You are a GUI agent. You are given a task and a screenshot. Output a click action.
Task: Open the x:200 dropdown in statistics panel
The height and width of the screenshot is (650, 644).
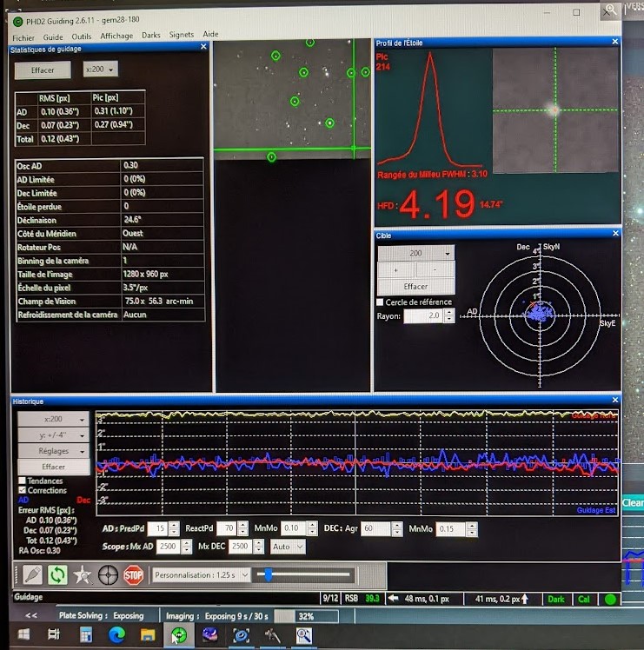[100, 70]
